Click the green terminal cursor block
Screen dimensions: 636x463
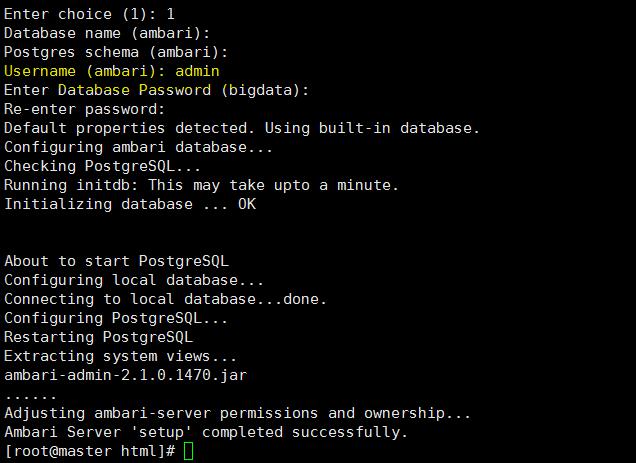(x=189, y=451)
